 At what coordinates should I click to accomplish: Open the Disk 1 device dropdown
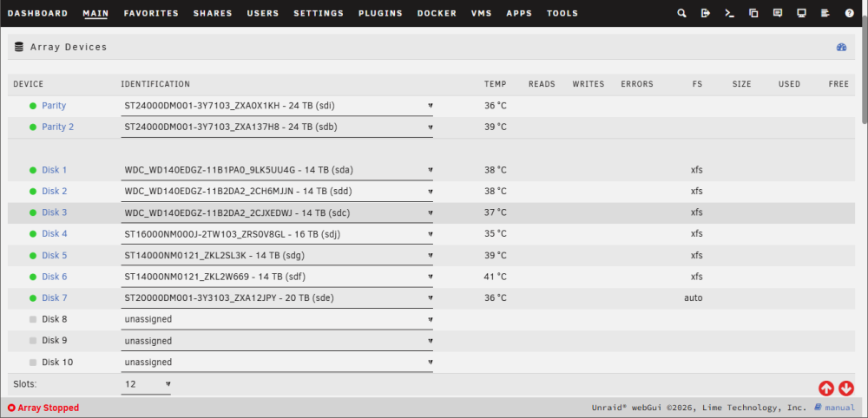coord(277,170)
